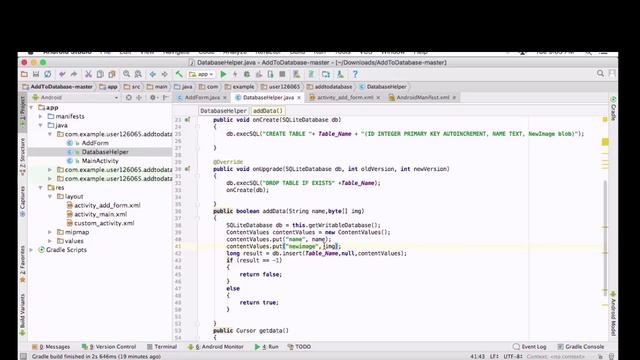Switch to the activity_add_form.xml editor tab
Image resolution: width=640 pixels, height=360 pixels.
[x=345, y=98]
